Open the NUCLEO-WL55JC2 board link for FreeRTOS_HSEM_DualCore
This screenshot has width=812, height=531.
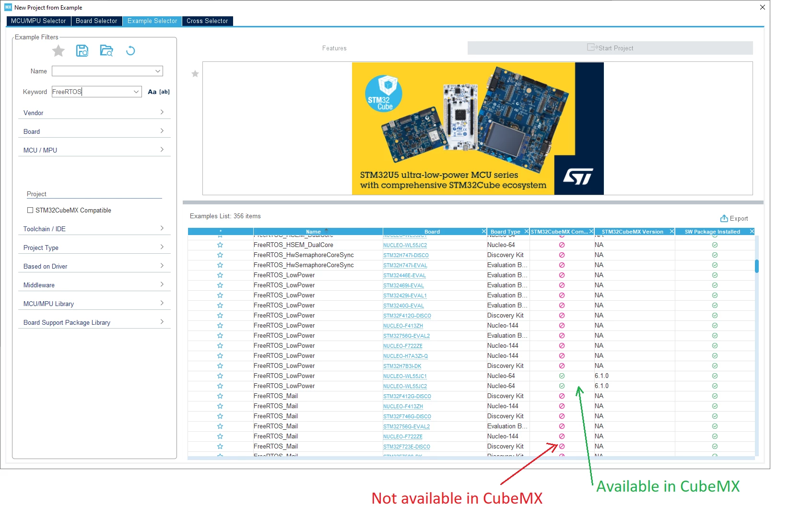tap(405, 245)
